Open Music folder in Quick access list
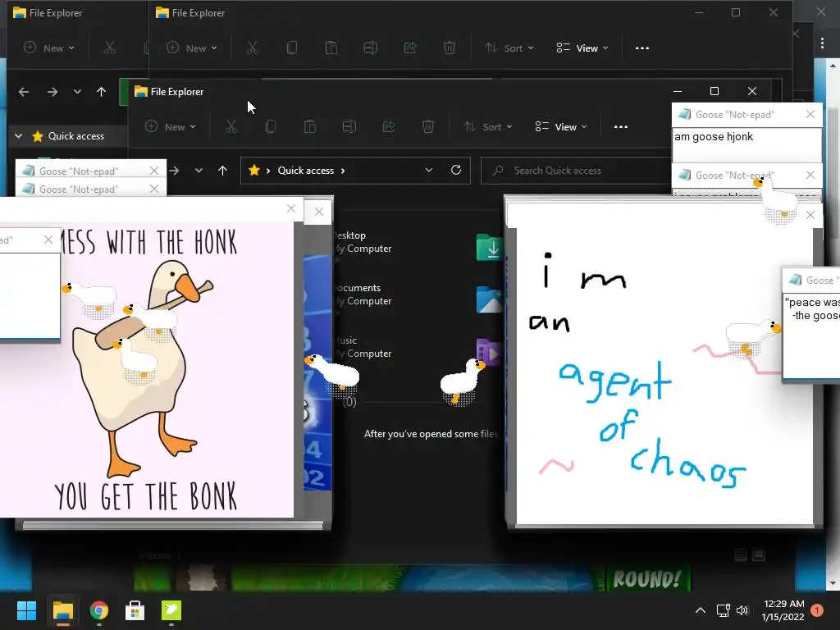The image size is (840, 630). [362, 347]
